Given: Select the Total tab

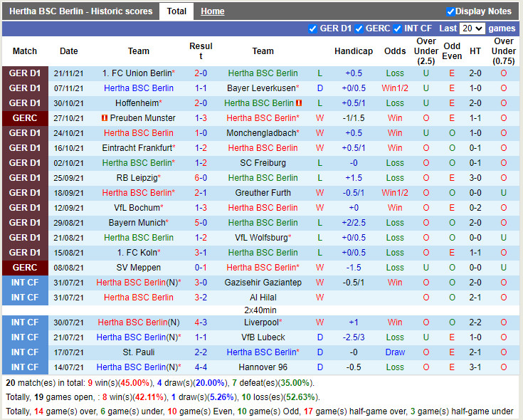Looking at the screenshot, I should click(x=176, y=11).
